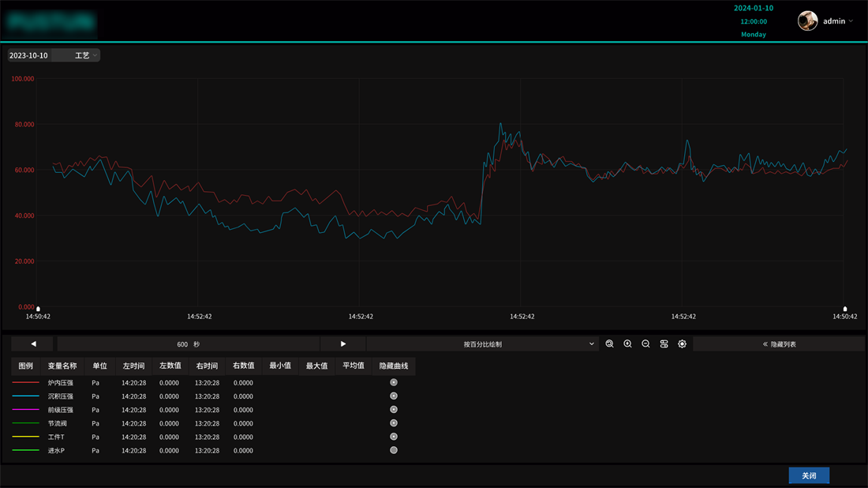The height and width of the screenshot is (488, 868).
Task: Click the yellow 工件T legend line swatch
Action: tap(26, 437)
